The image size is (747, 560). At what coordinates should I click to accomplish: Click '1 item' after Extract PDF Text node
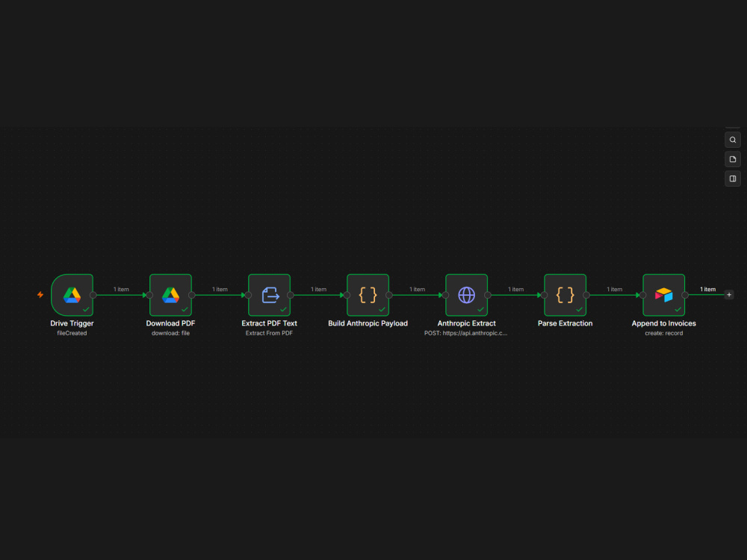(318, 289)
